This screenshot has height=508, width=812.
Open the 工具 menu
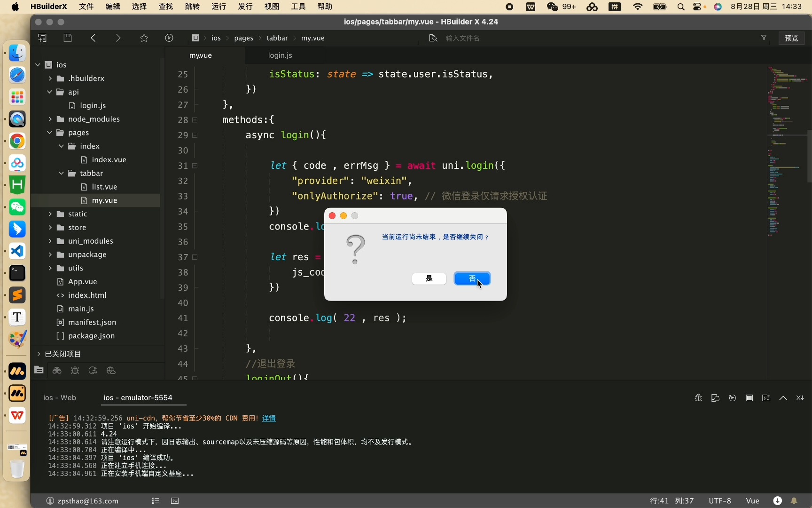click(x=298, y=7)
